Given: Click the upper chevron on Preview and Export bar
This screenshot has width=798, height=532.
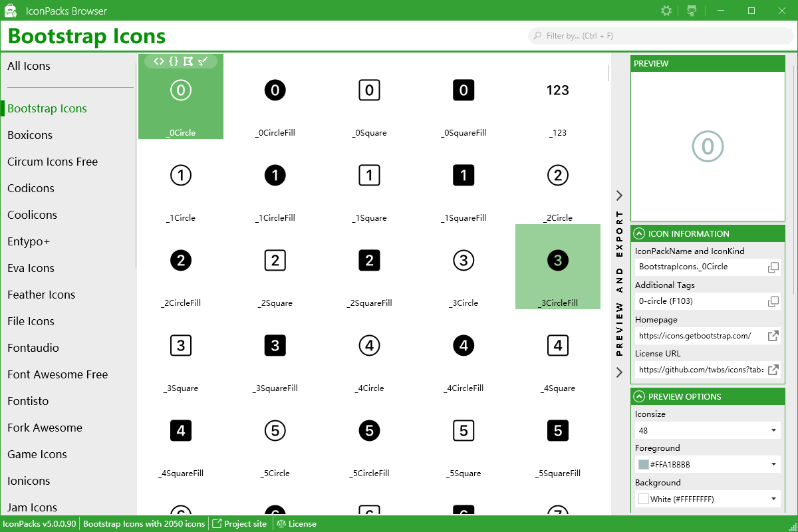Looking at the screenshot, I should [619, 196].
